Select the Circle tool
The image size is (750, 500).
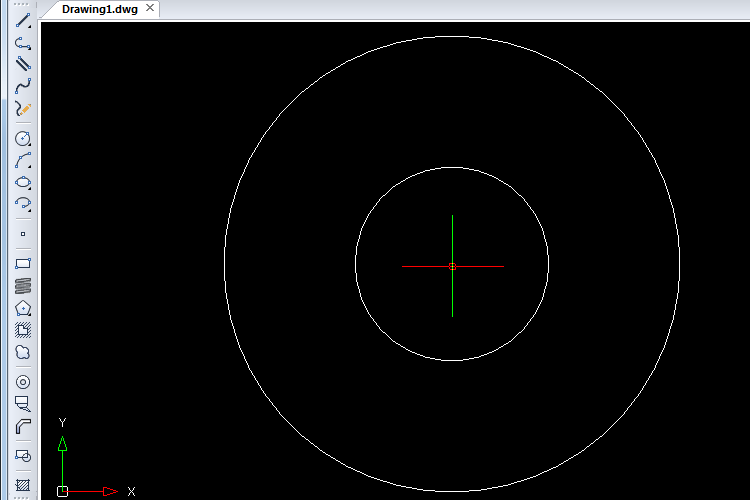pyautogui.click(x=23, y=138)
